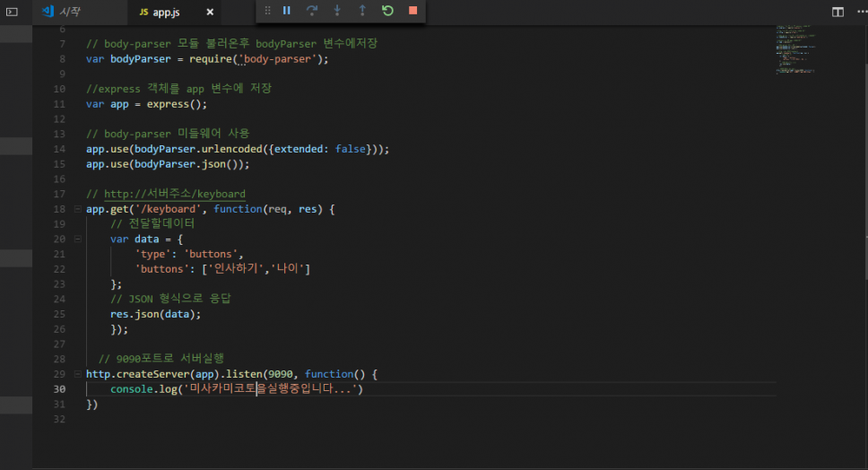Viewport: 868px width, 470px height.
Task: Pause the debug session
Action: coord(287,11)
